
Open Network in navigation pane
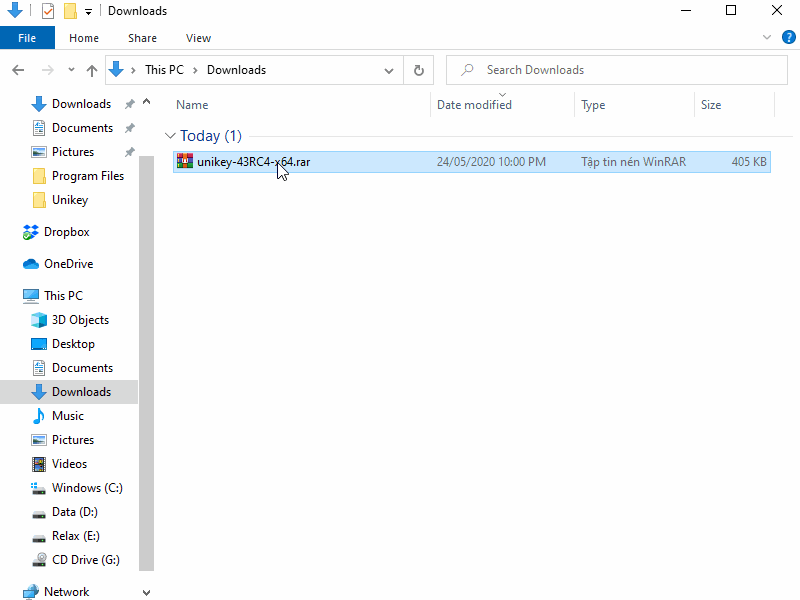click(66, 591)
